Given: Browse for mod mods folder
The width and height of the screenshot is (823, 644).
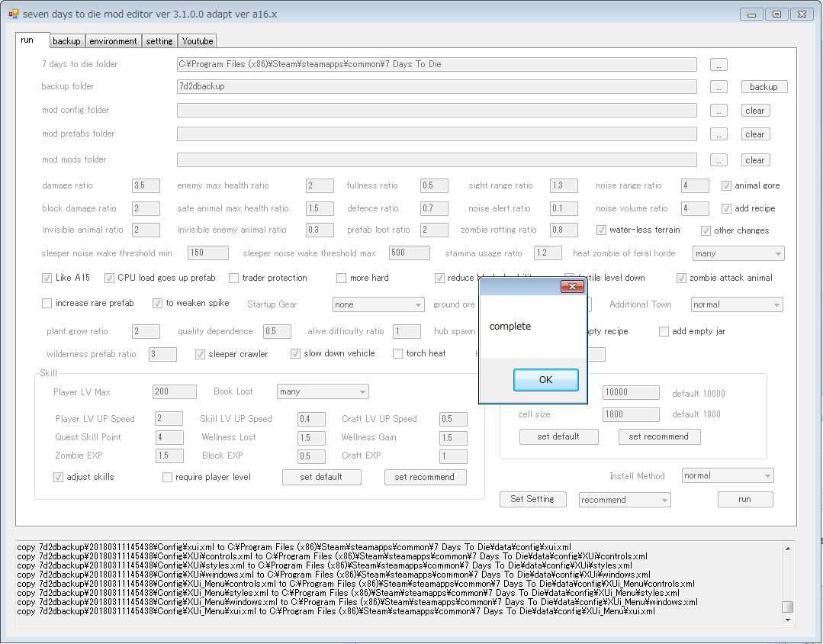Looking at the screenshot, I should coord(719,159).
